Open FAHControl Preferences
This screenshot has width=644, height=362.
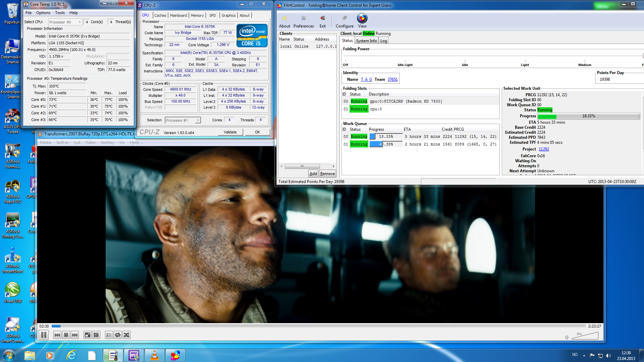tap(304, 21)
